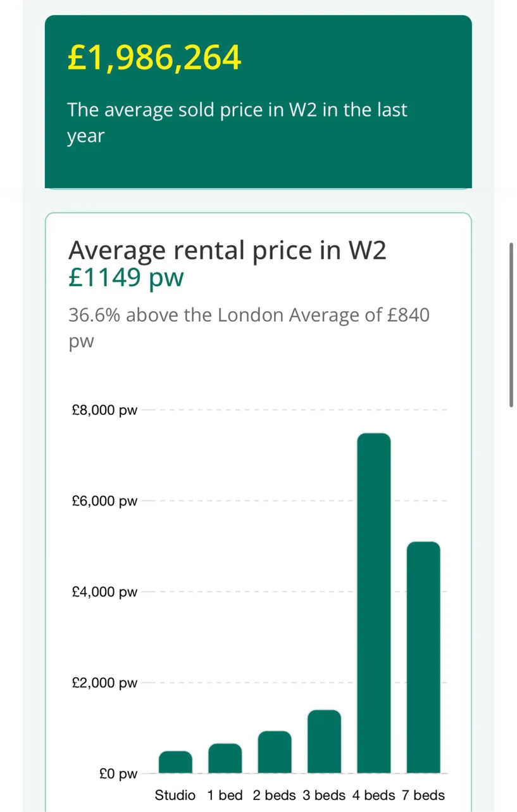Screen dimensions: 517x812
Task: Click the 1 bed axis label
Action: (x=225, y=795)
